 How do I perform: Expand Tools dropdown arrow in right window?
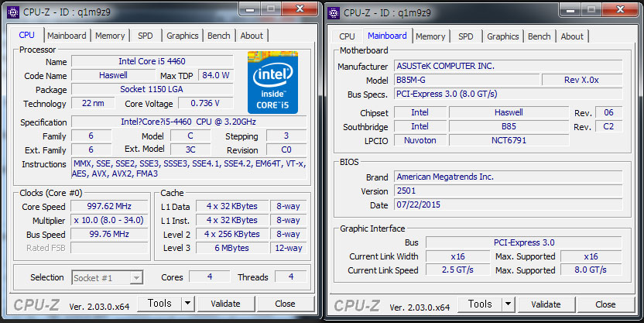(508, 304)
